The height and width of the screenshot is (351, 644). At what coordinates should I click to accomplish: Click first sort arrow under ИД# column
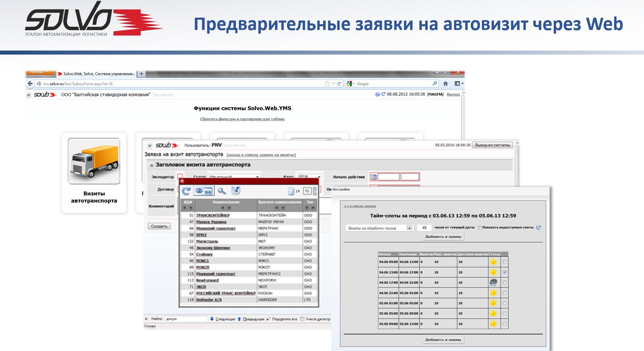(x=185, y=208)
